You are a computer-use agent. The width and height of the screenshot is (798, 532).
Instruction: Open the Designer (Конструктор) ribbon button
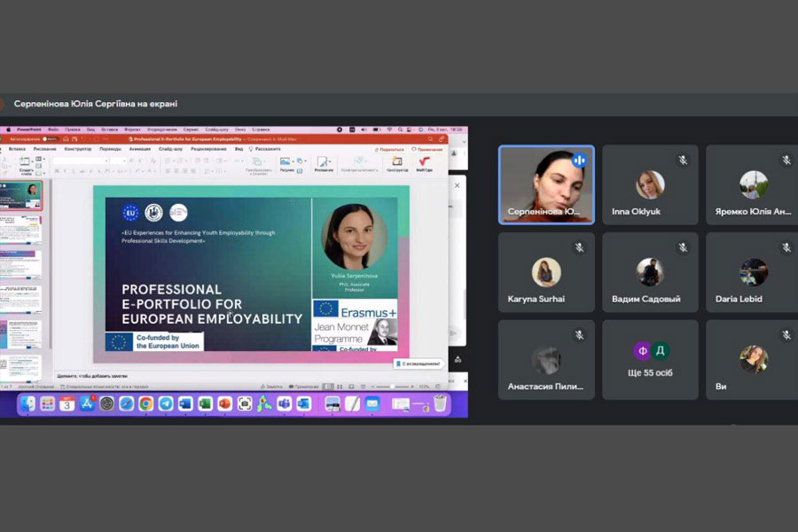click(397, 164)
